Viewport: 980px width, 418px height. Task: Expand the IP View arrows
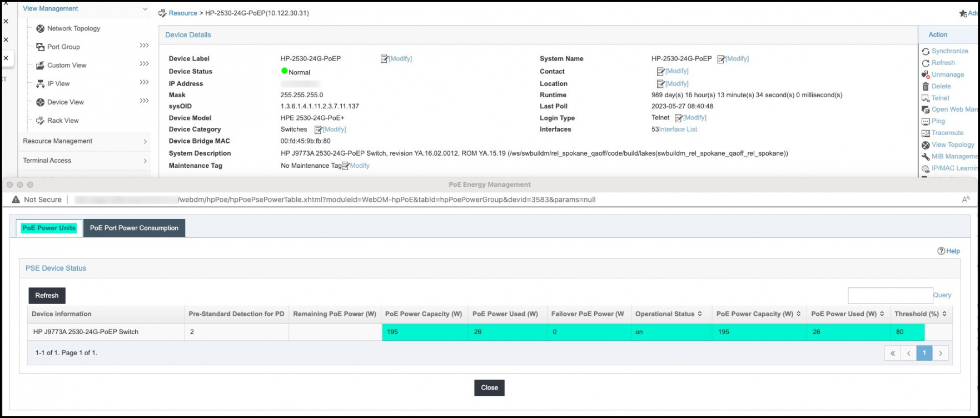pyautogui.click(x=145, y=82)
